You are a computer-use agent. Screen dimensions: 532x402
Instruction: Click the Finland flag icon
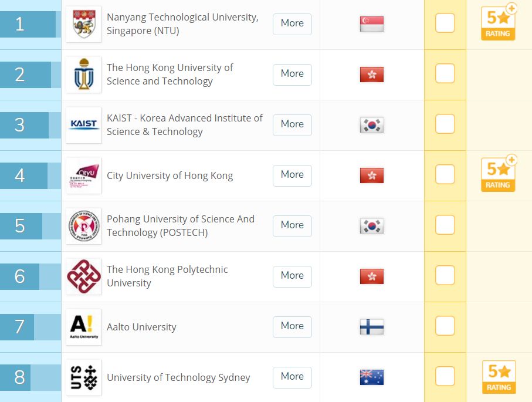[371, 327]
